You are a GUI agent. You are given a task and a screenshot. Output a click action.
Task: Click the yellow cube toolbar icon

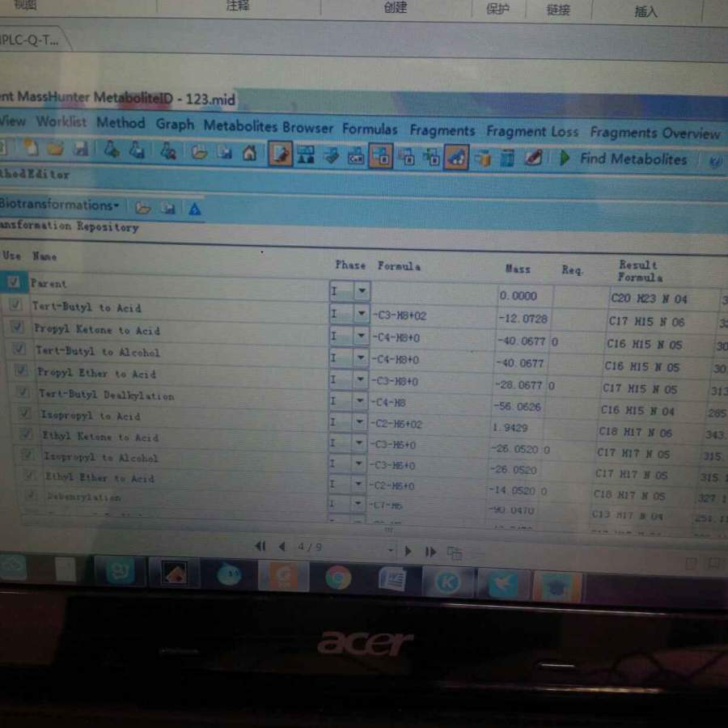tap(483, 159)
